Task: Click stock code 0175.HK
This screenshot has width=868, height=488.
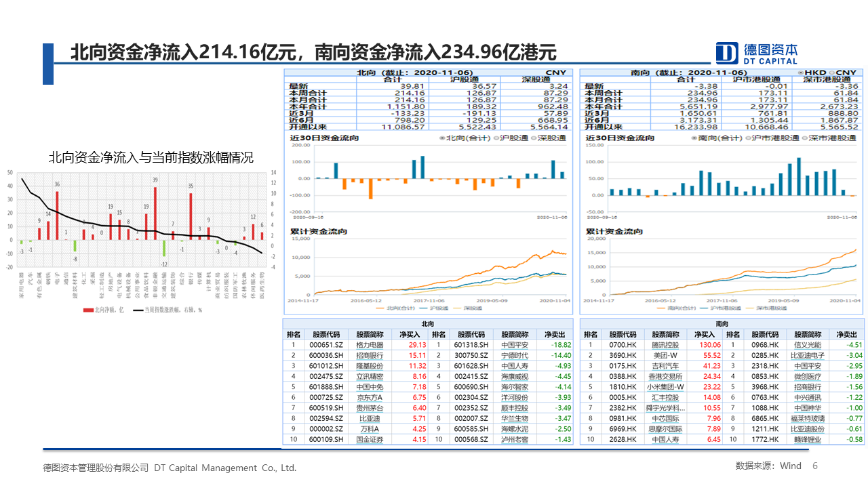Action: point(623,366)
